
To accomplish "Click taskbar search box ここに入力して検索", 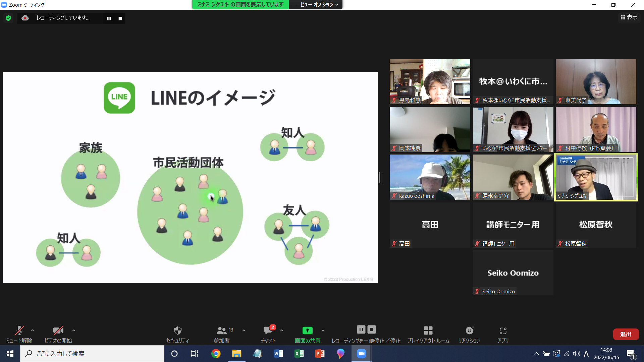I will point(92,354).
